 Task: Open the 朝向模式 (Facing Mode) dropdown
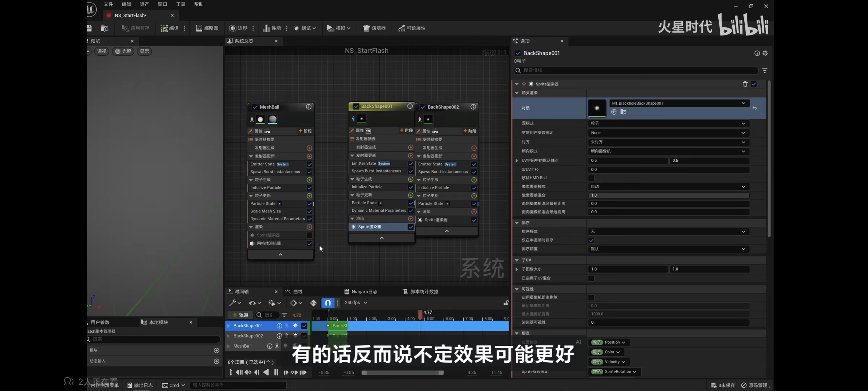pyautogui.click(x=668, y=151)
